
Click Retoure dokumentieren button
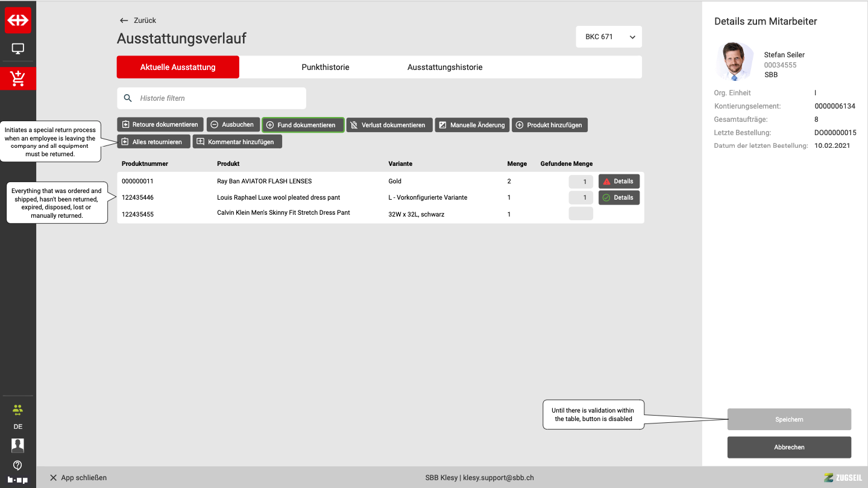tap(160, 125)
